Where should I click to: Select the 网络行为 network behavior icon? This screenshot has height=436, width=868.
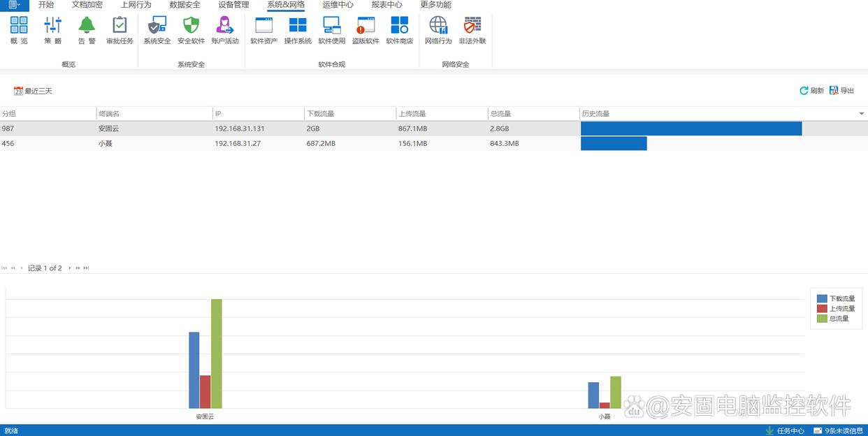coord(438,26)
